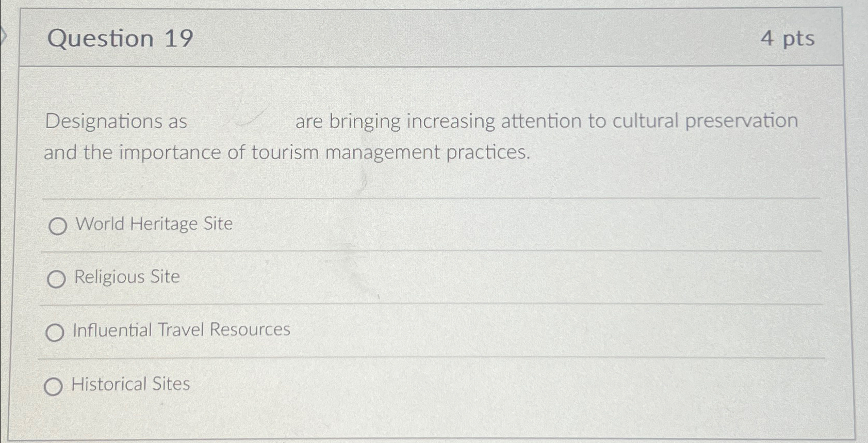Click the divider line below Religious Site
This screenshot has height=443, width=868.
point(413,303)
